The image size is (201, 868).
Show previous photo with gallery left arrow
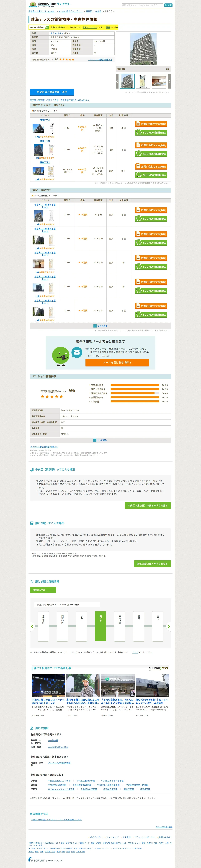pyautogui.click(x=117, y=81)
